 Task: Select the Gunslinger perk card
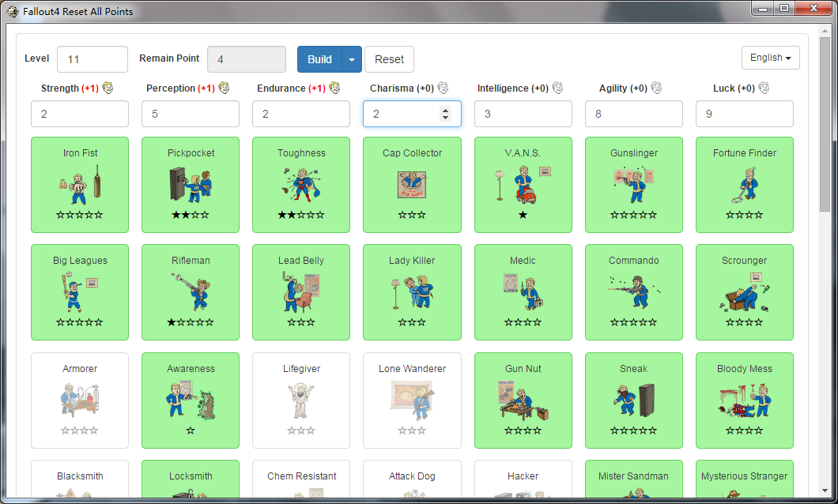click(x=634, y=185)
